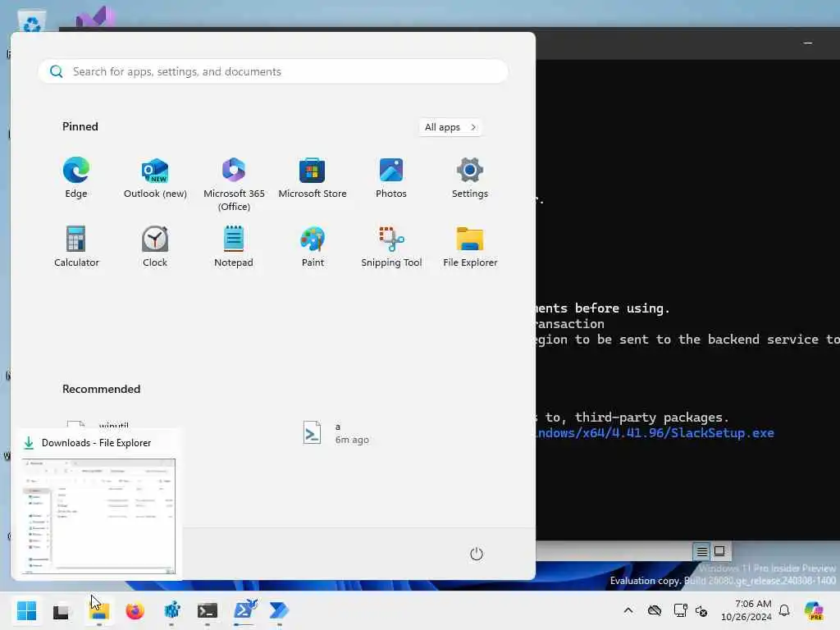Click the list-lines icon in PowerShell window's status bar
Viewport: 840px width, 630px height.
pos(702,551)
